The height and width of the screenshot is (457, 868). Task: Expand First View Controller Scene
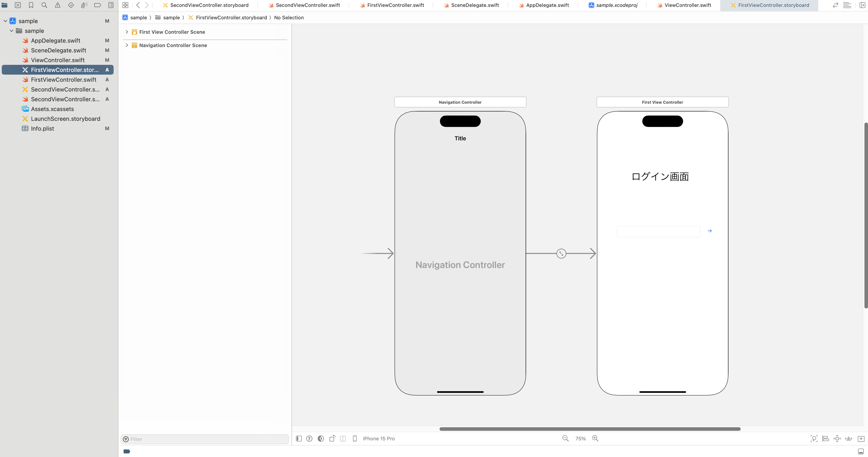tap(127, 32)
